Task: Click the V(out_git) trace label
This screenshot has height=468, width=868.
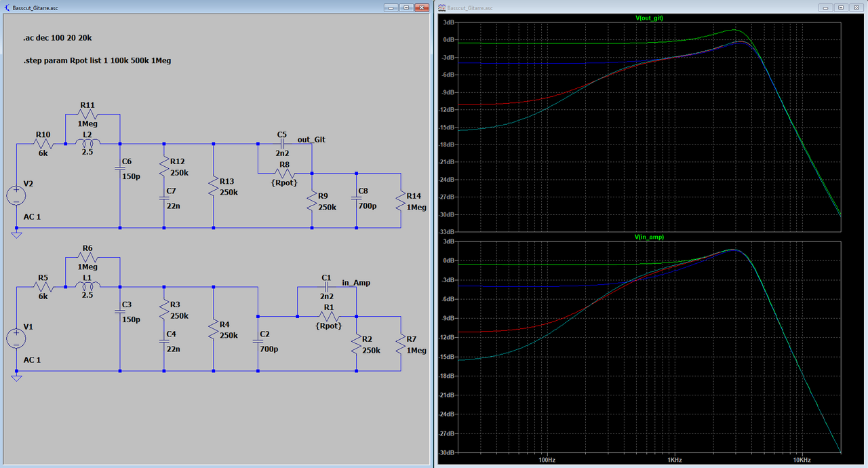Action: click(x=649, y=18)
